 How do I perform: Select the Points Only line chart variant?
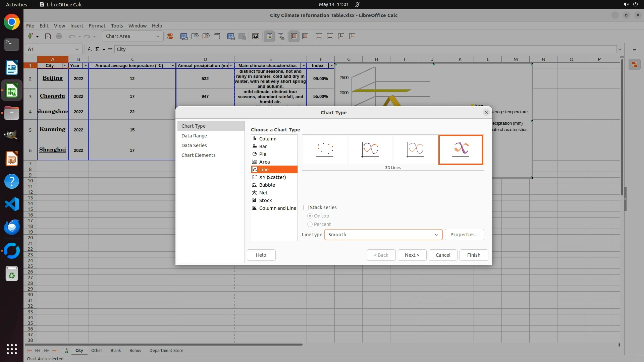(x=325, y=149)
